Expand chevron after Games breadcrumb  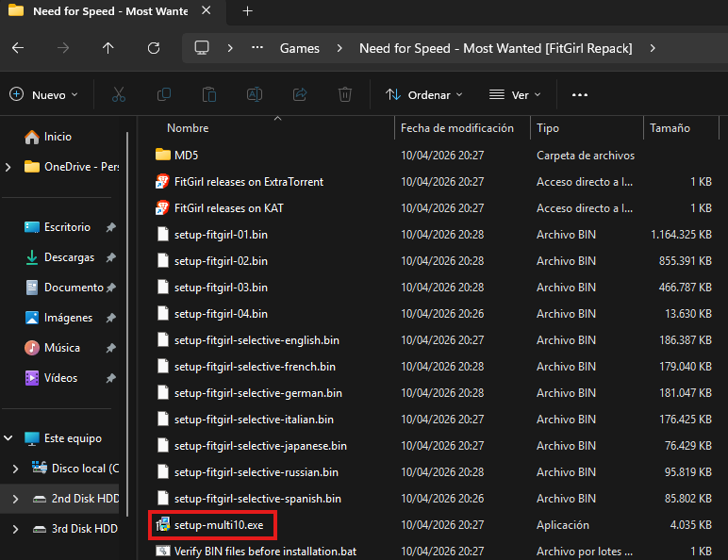point(339,48)
